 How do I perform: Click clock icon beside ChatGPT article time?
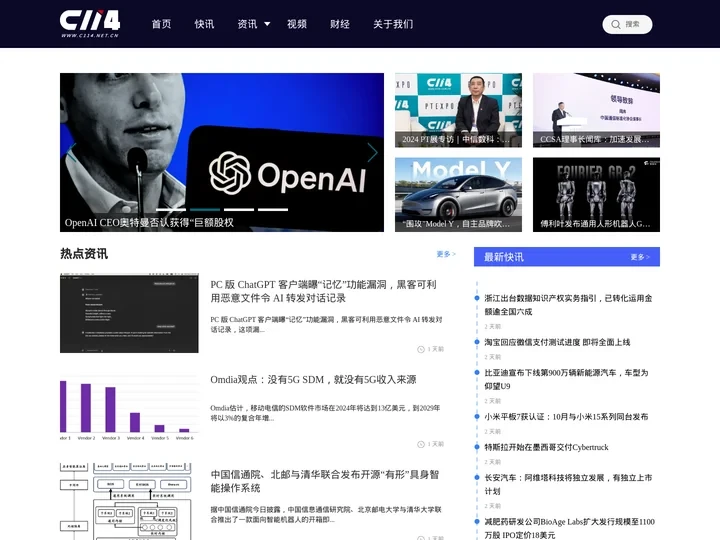coord(421,349)
